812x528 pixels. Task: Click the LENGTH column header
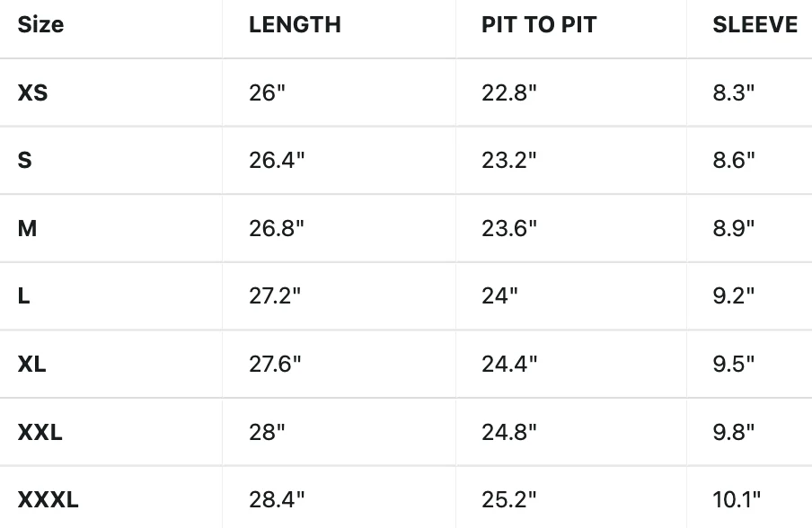pos(295,24)
